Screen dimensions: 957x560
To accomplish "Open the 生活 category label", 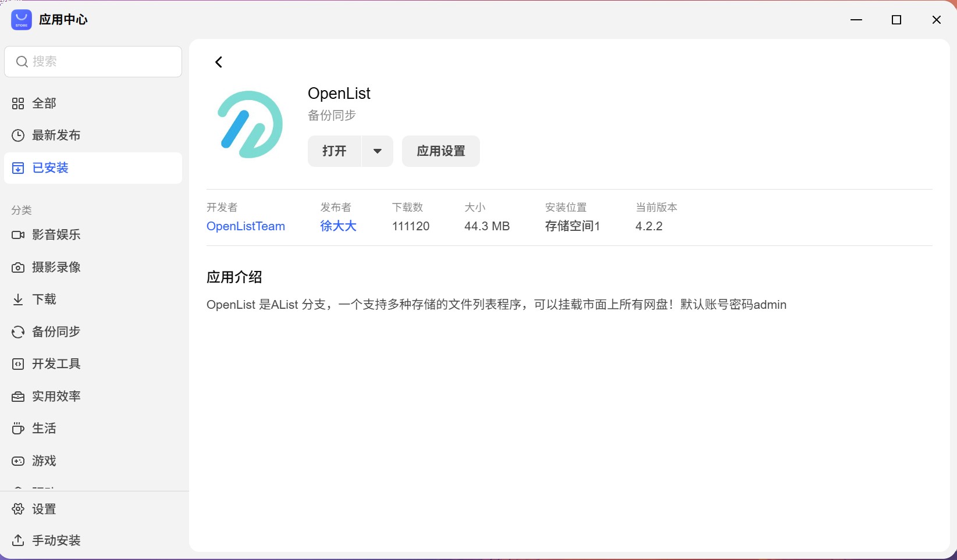I will pos(44,429).
